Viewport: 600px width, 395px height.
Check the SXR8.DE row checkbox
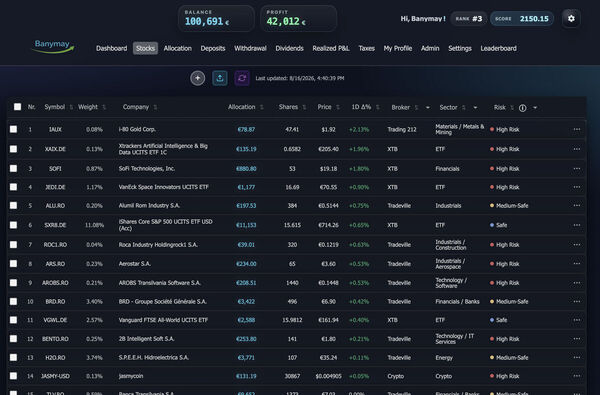coord(13,225)
